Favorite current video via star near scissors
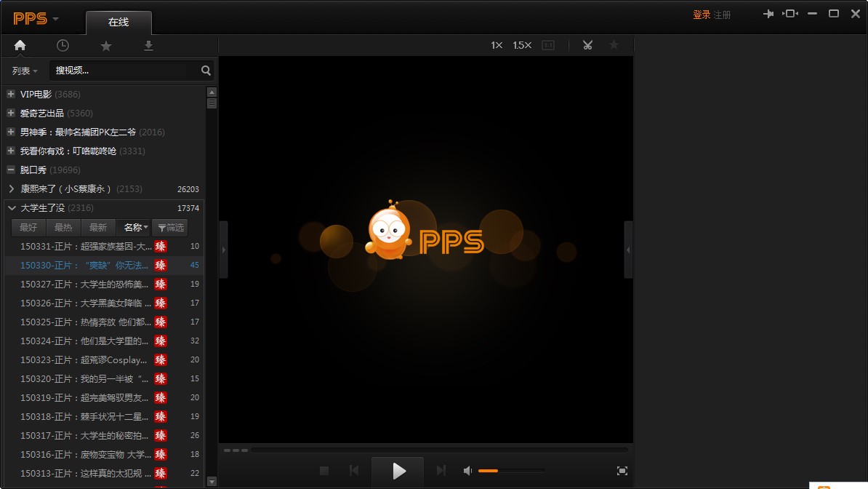 (614, 45)
